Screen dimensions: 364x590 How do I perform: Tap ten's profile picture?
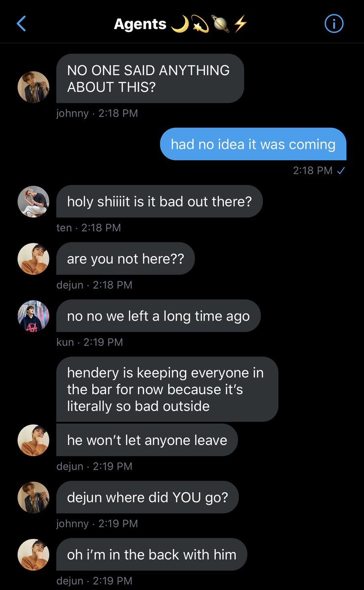click(x=33, y=202)
